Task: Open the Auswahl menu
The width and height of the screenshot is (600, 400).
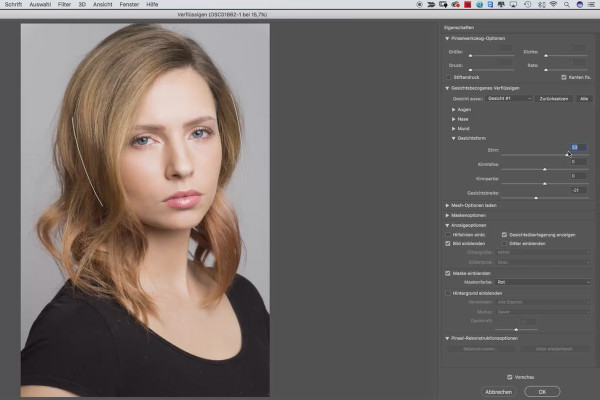Action: (40, 5)
